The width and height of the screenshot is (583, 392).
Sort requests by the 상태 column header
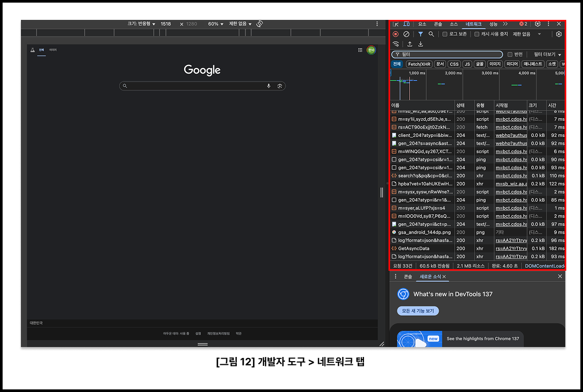pos(464,105)
